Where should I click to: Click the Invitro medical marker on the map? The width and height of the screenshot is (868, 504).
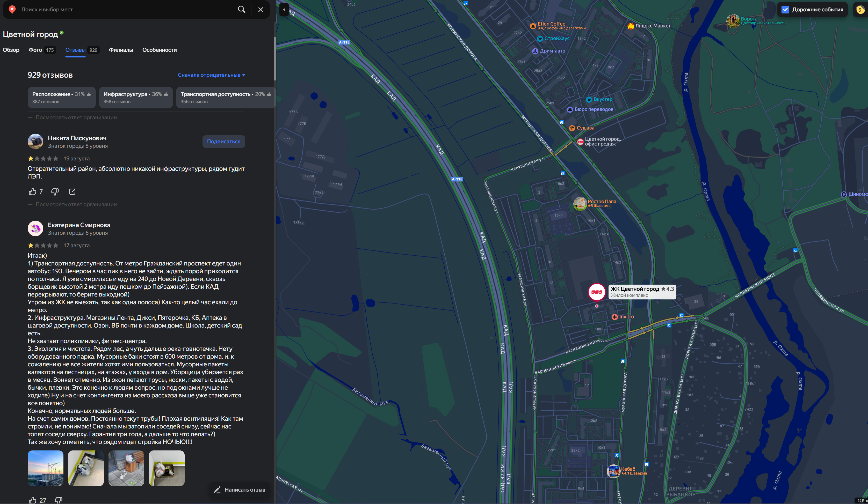click(615, 317)
